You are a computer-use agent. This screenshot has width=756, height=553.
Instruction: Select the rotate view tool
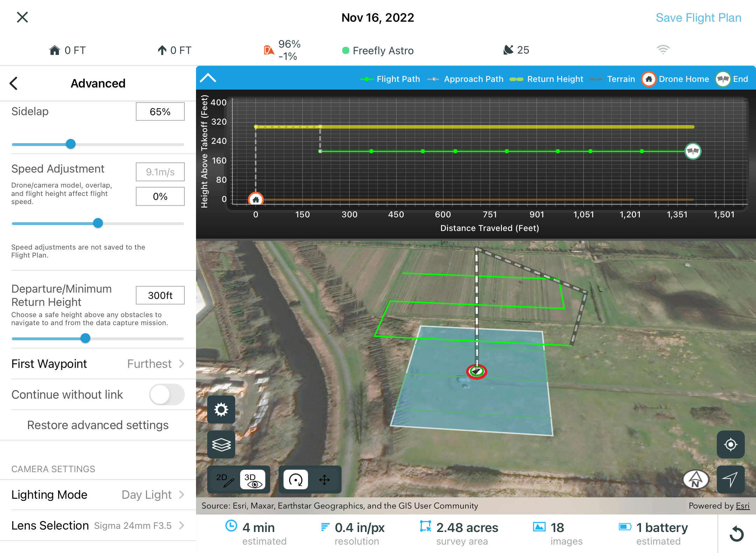(296, 479)
